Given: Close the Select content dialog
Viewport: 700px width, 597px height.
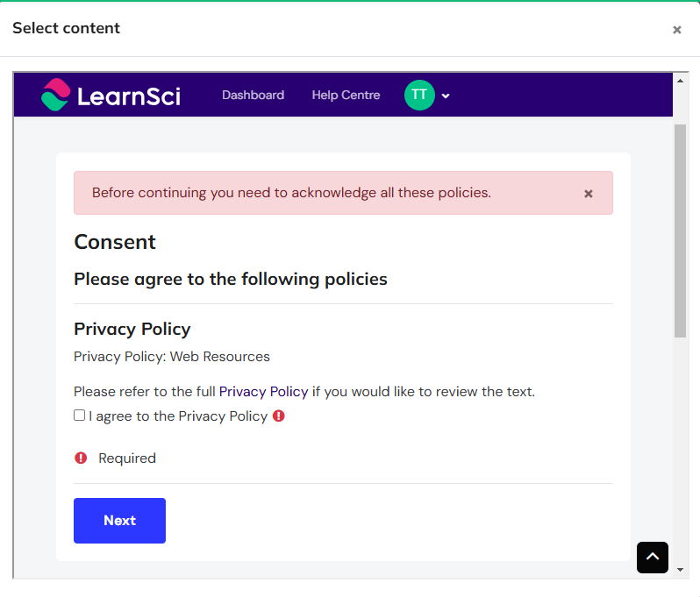Looking at the screenshot, I should 677,30.
